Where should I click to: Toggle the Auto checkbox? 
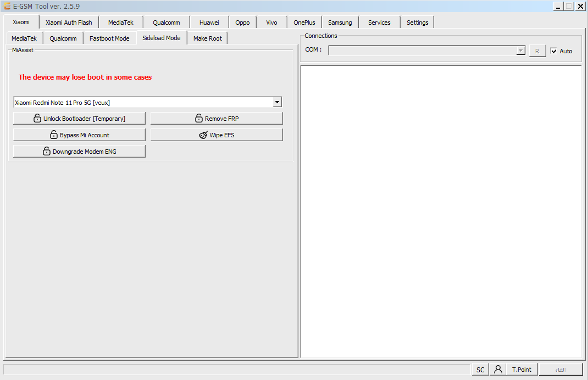(554, 51)
